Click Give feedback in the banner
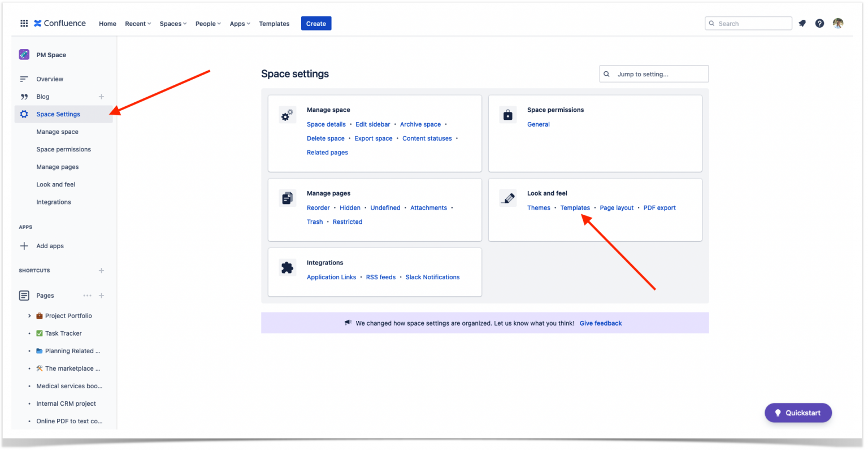Image resolution: width=868 pixels, height=451 pixels. tap(601, 323)
